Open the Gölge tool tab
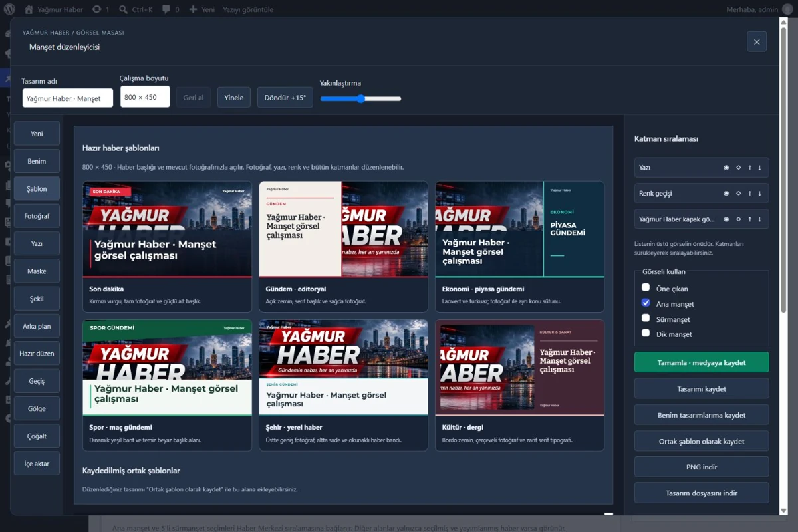 (x=37, y=408)
